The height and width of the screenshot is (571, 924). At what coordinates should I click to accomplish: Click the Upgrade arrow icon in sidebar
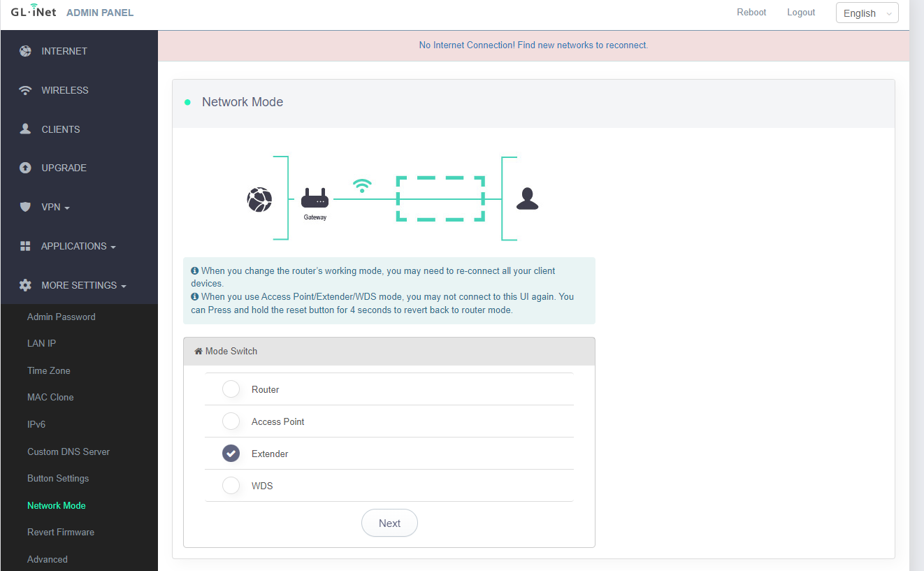tap(26, 168)
